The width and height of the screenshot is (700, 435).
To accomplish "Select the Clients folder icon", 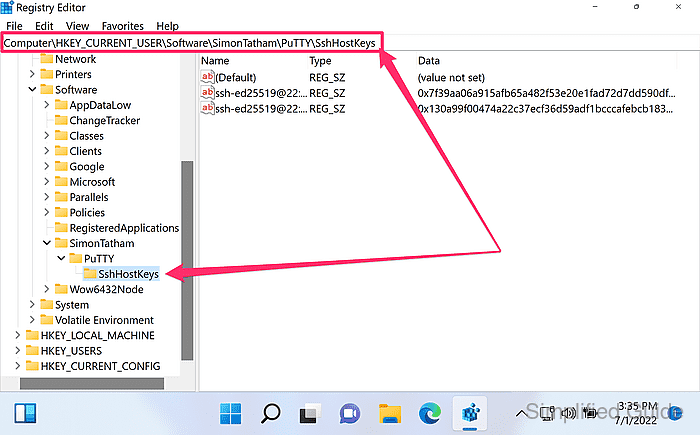I will [61, 151].
